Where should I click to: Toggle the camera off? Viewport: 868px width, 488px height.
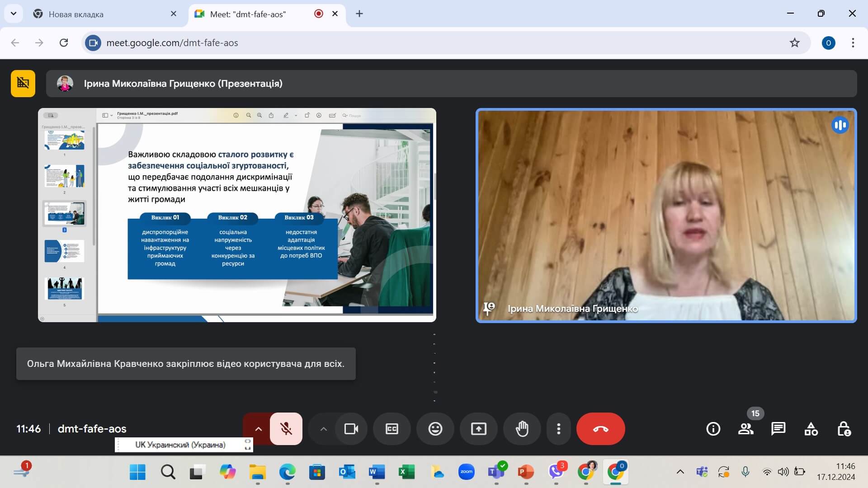click(x=351, y=429)
